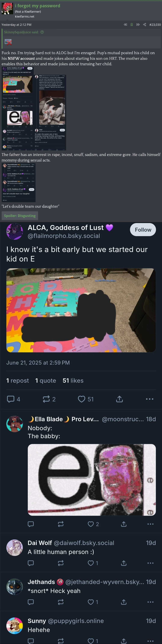The image size is (162, 644).
Task: Like Dai Wolf's reply with heart icon
Action: click(93, 563)
